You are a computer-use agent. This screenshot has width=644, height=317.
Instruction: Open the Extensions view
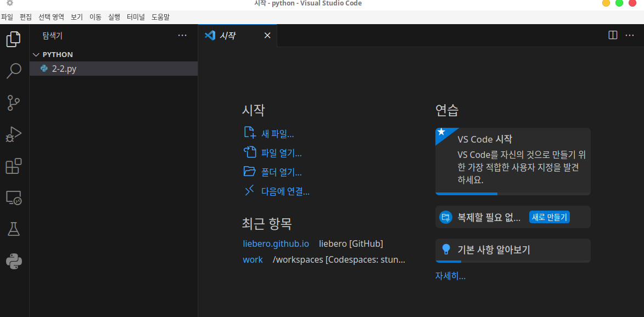tap(14, 166)
